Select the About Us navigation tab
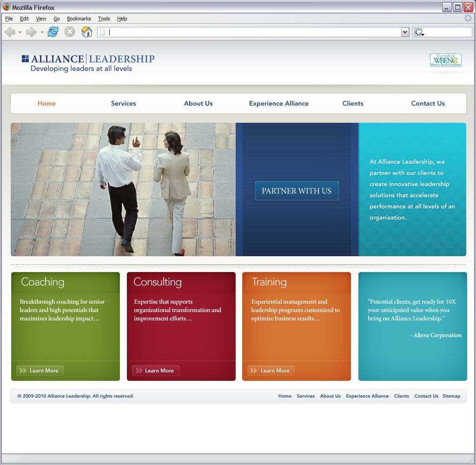Screen dimensions: 476x465 pyautogui.click(x=198, y=103)
